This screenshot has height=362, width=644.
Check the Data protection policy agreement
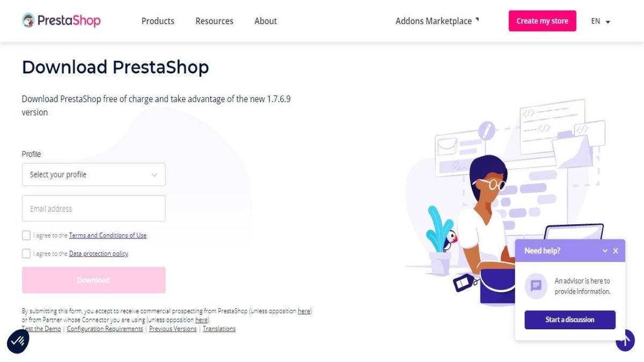click(x=26, y=253)
